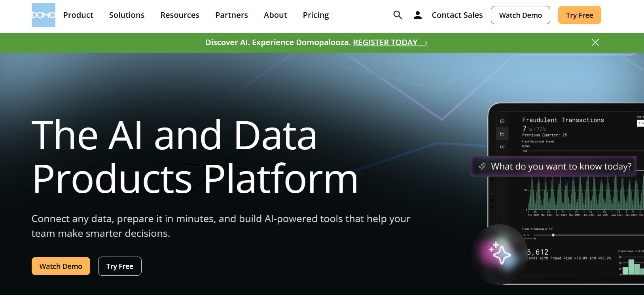This screenshot has width=644, height=295.
Task: Click the Fraud Probability value box 0.1
Action: [x=527, y=235]
